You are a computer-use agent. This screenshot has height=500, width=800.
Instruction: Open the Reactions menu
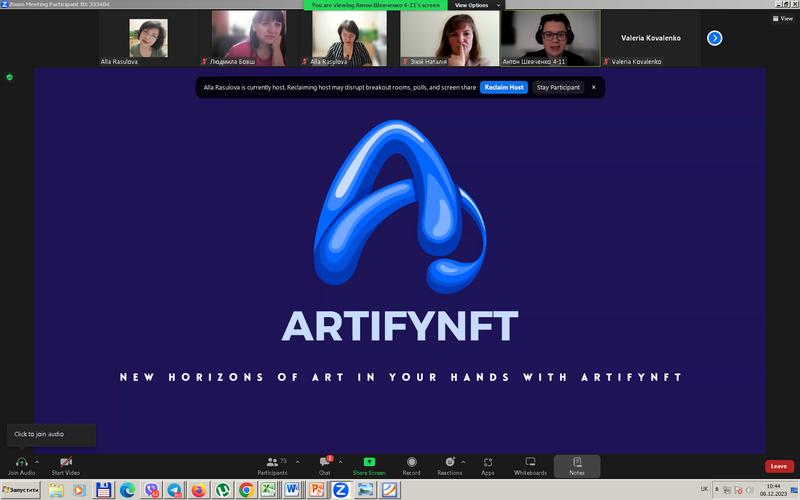[449, 466]
